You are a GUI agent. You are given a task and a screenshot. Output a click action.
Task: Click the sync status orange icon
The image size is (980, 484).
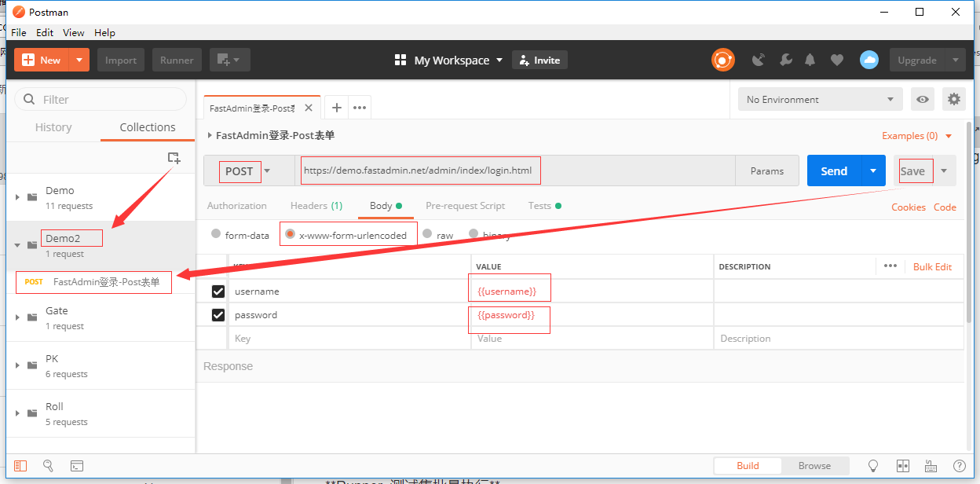(723, 60)
